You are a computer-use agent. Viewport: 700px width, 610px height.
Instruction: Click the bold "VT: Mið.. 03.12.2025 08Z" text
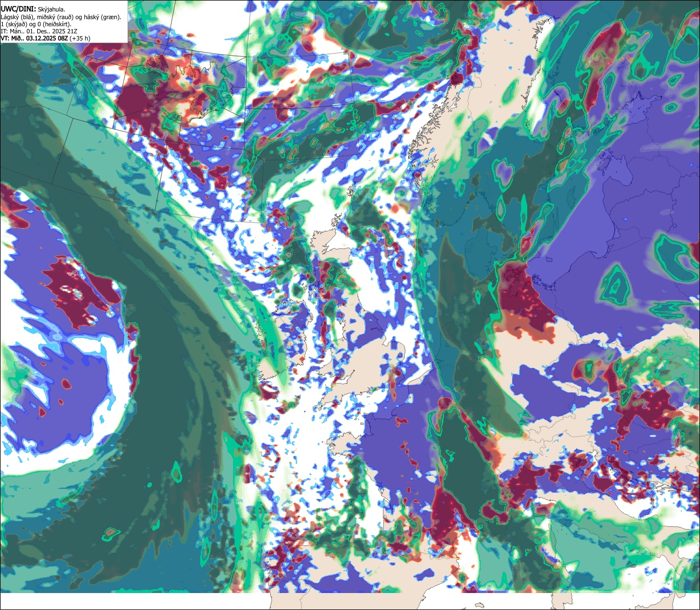[x=33, y=38]
